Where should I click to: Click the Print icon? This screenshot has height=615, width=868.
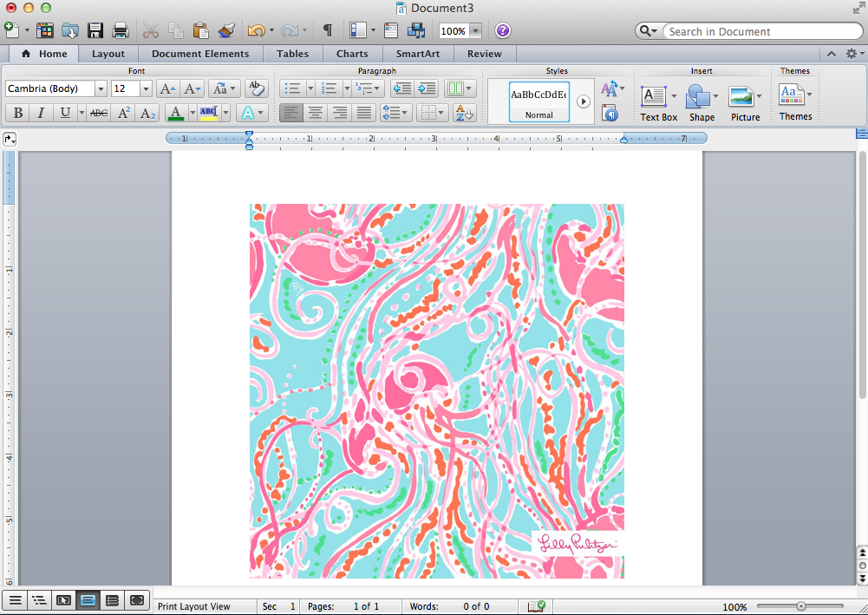[121, 30]
